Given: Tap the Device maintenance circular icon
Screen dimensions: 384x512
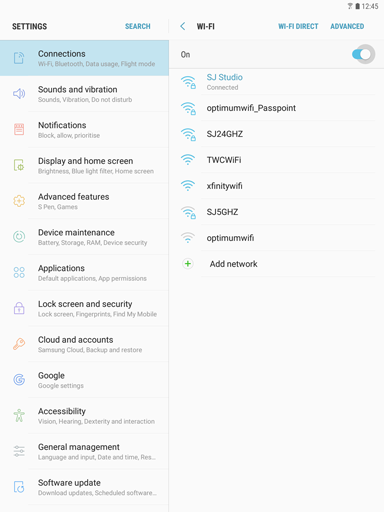Looking at the screenshot, I should tap(19, 236).
